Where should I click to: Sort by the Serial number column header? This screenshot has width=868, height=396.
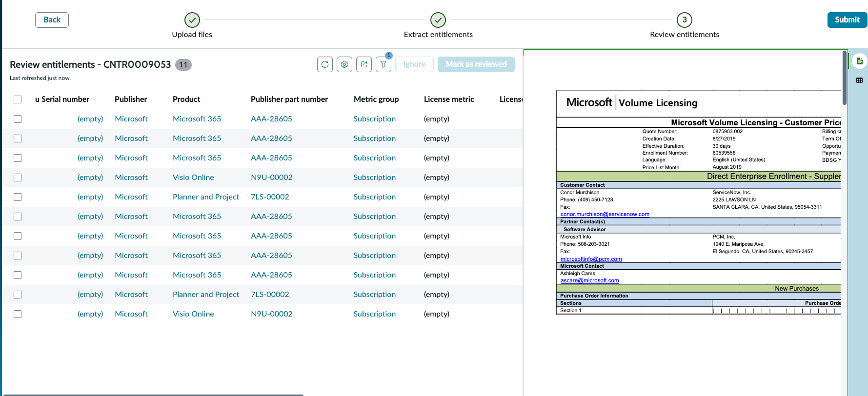[x=62, y=99]
